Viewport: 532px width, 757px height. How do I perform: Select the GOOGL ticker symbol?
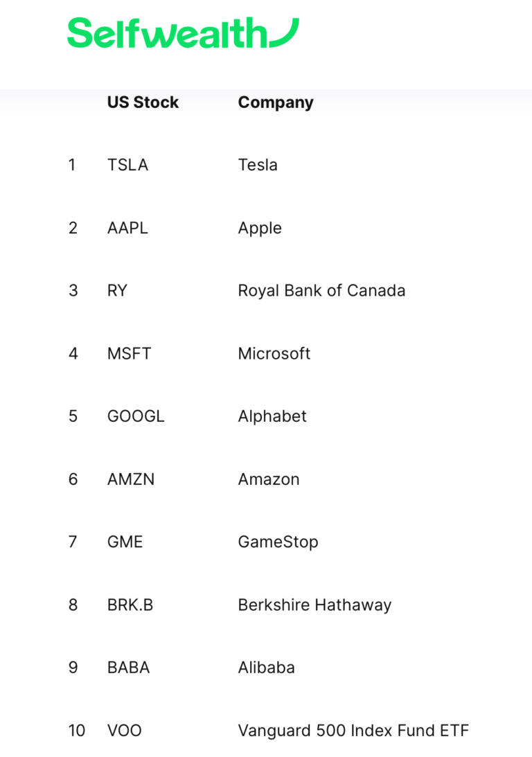pyautogui.click(x=136, y=416)
